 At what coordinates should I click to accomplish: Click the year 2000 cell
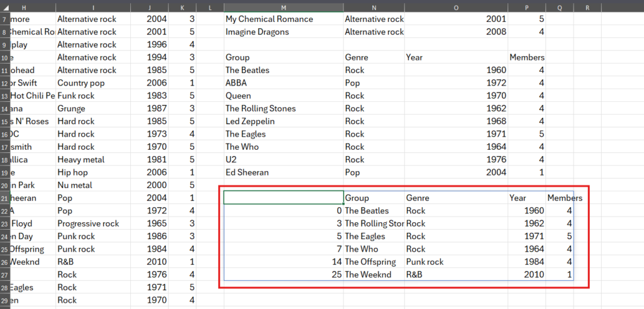[x=150, y=185]
